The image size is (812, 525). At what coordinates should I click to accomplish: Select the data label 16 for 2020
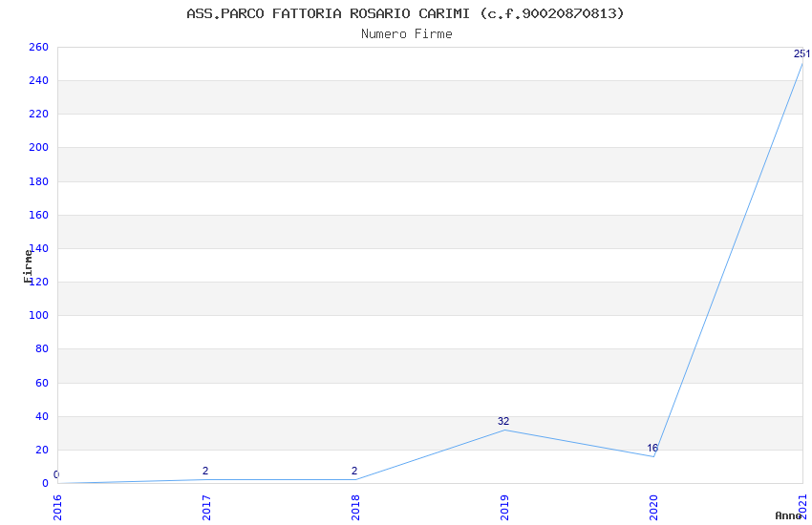click(x=652, y=448)
